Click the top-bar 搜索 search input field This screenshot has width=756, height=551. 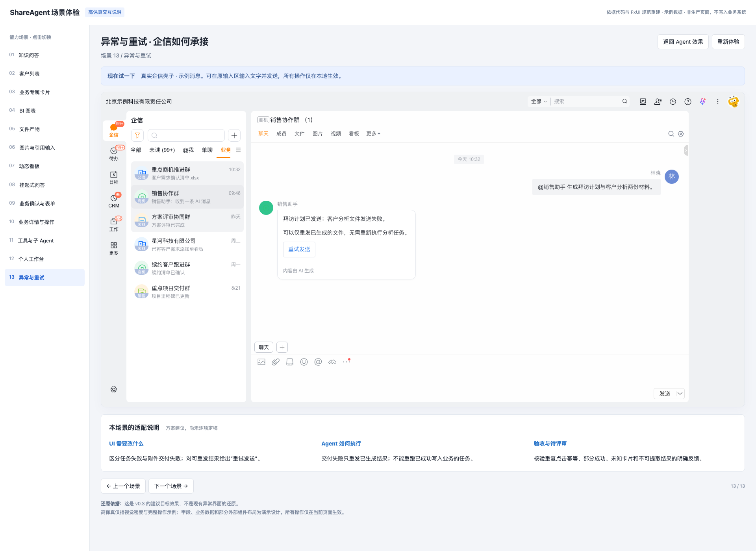[586, 102]
